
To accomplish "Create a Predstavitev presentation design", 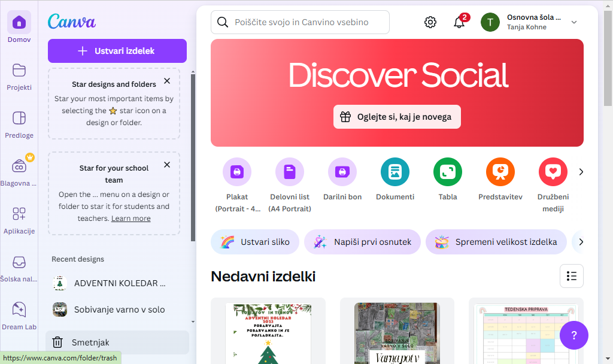I will [500, 172].
